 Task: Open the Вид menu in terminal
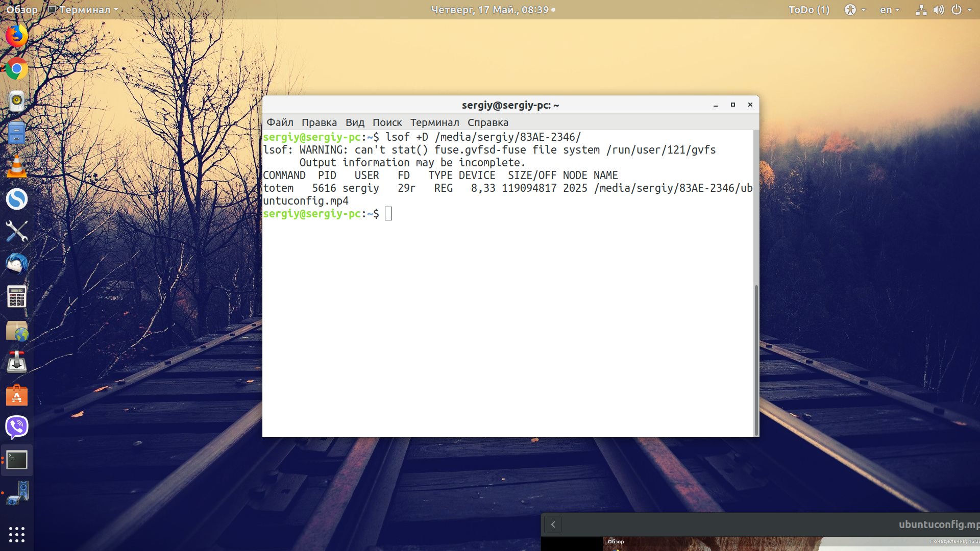(x=355, y=122)
